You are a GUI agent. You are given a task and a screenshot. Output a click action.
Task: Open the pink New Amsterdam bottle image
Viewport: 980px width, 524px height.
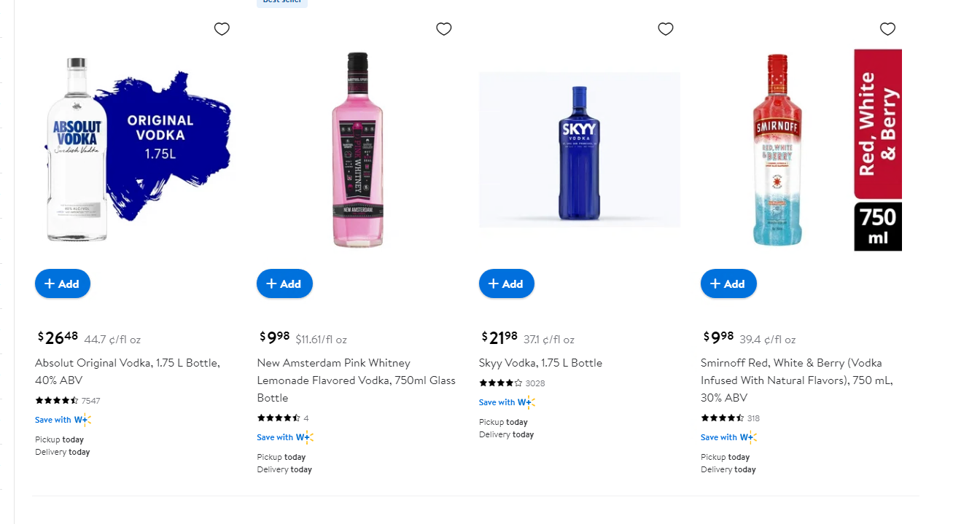pyautogui.click(x=357, y=149)
